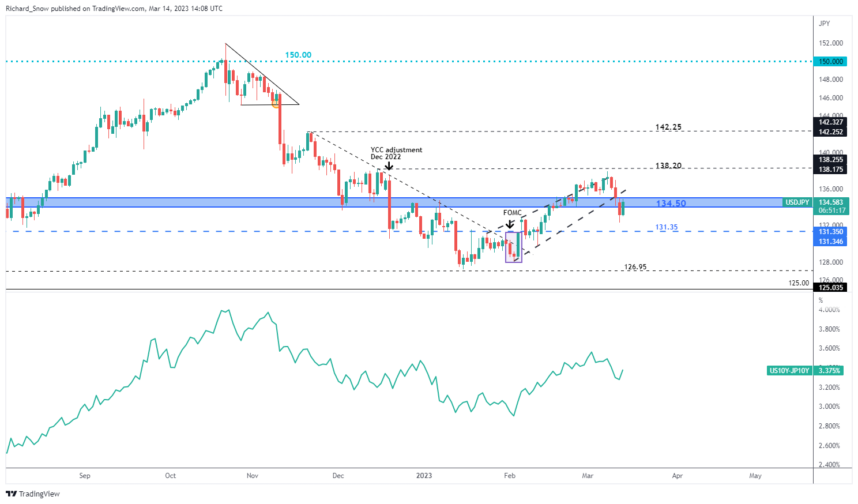
Task: Click the YCC adjustment Dec 2022 annotation
Action: 396,153
